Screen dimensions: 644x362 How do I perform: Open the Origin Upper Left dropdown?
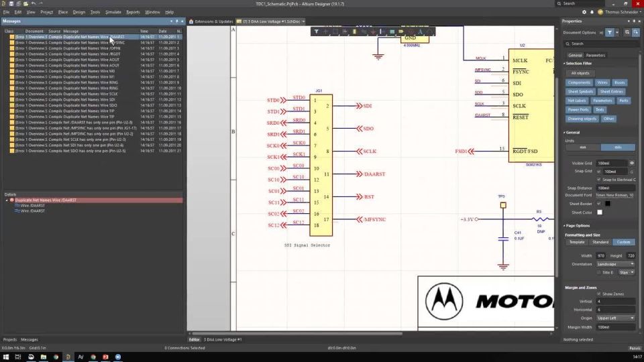point(615,318)
